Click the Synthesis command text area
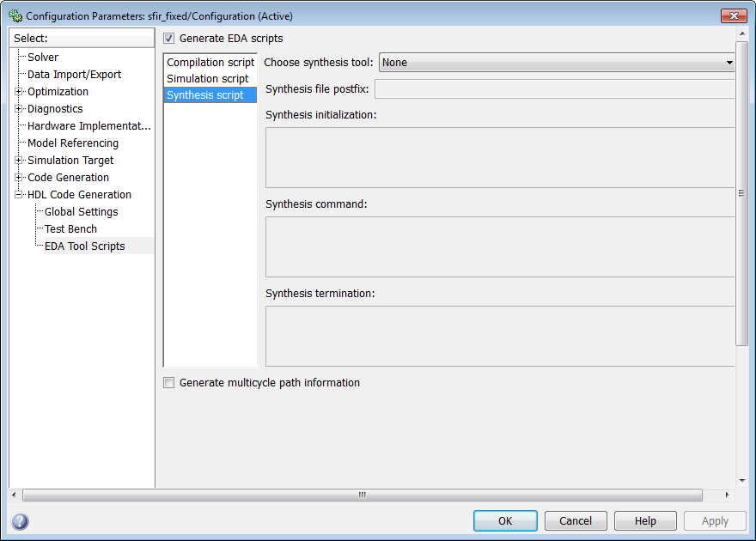 pos(500,246)
